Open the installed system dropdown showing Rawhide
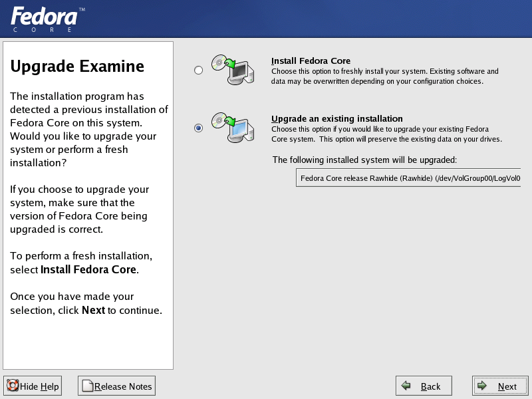 408,178
